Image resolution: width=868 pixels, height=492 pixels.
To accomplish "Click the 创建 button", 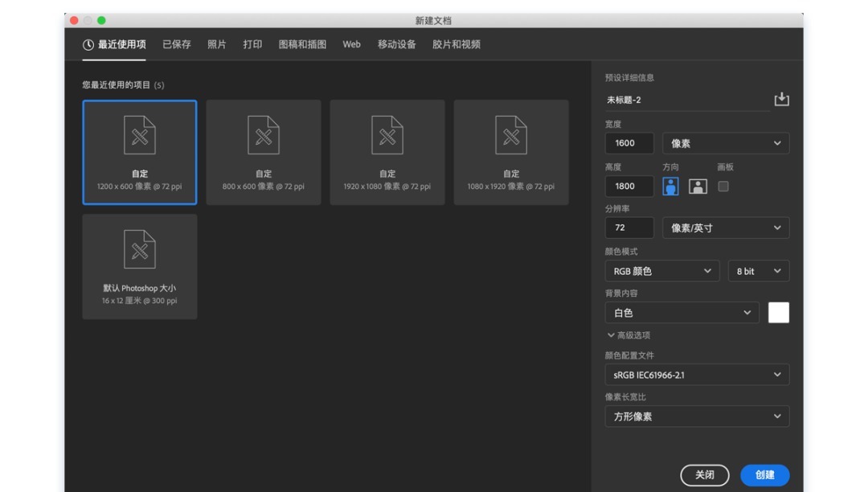I will 764,475.
